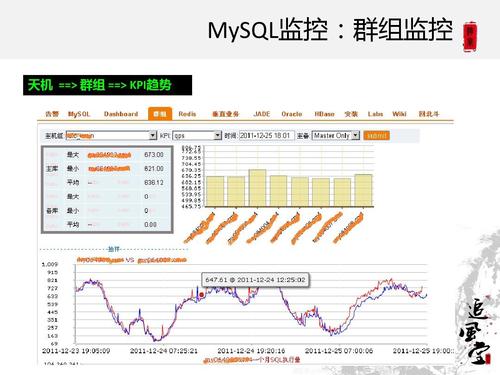
Task: Click the x-axis label 2011-12-25 07:00:06
Action: [x=339, y=351]
